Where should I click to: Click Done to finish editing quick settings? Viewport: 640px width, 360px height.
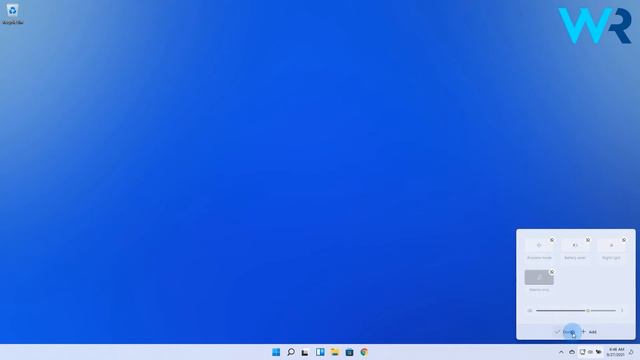pyautogui.click(x=565, y=332)
